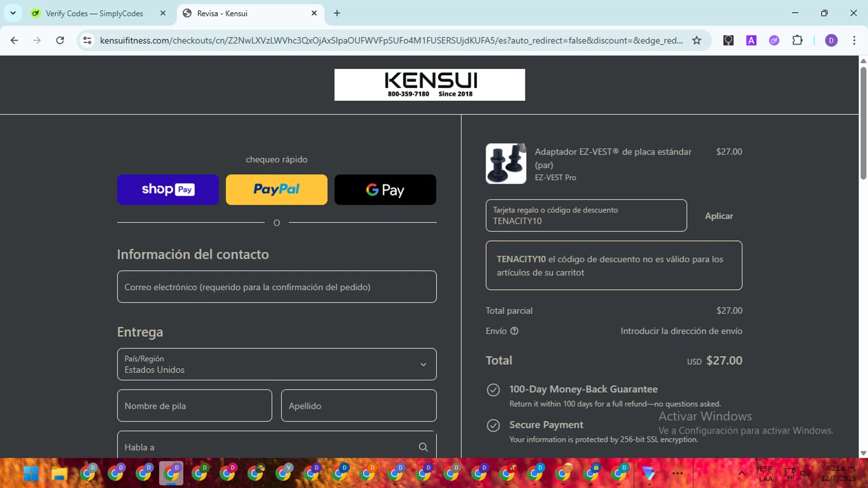View site information for kensuifitness.com
Screen dimensions: 868x488
[x=87, y=41]
